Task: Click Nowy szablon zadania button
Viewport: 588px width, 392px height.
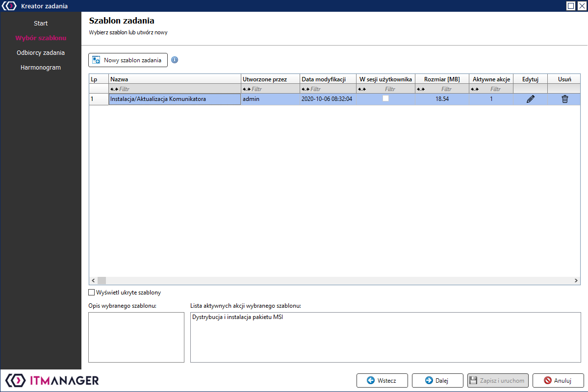Action: 128,60
